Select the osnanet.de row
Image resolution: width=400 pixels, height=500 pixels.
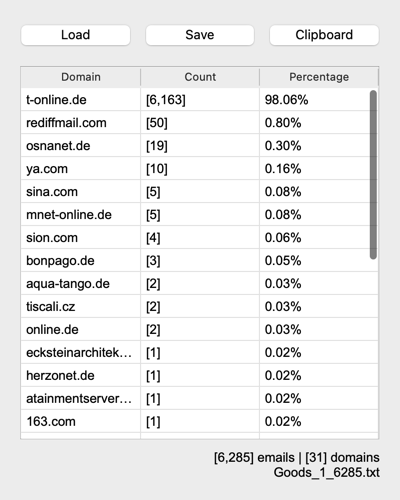[199, 146]
